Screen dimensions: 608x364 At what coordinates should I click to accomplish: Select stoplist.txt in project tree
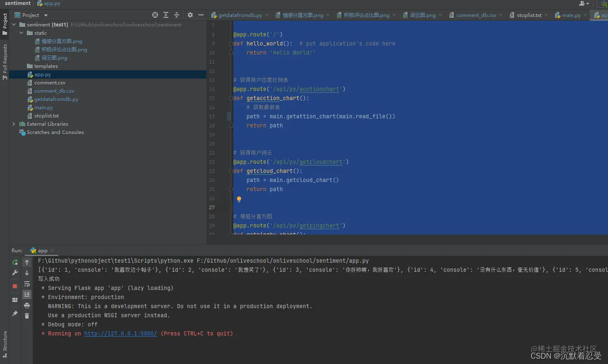click(x=46, y=116)
